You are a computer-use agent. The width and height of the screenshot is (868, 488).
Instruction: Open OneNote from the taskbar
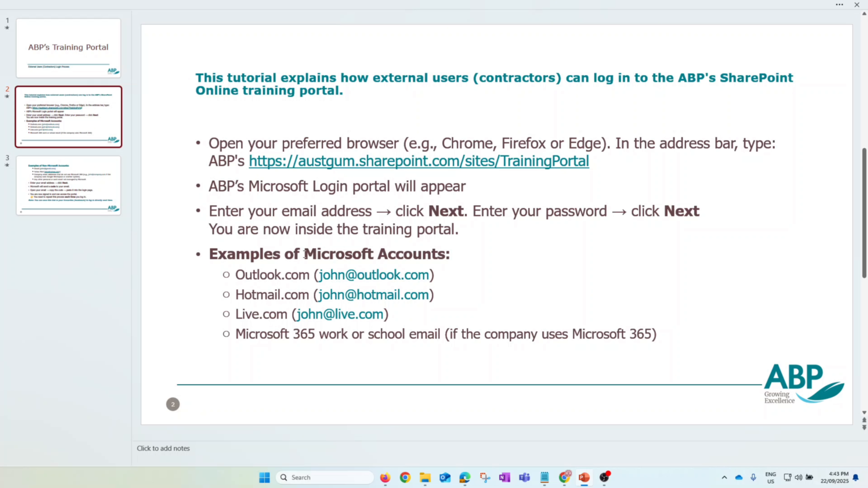tap(505, 478)
